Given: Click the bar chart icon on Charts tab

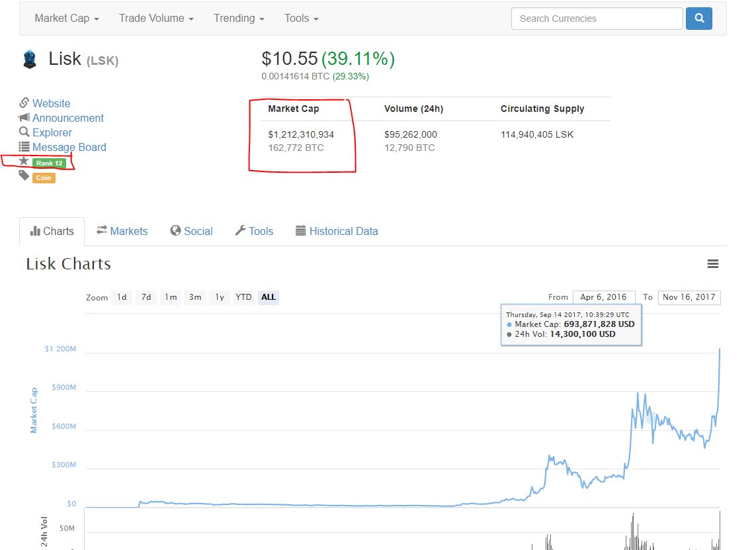Looking at the screenshot, I should click(x=35, y=230).
